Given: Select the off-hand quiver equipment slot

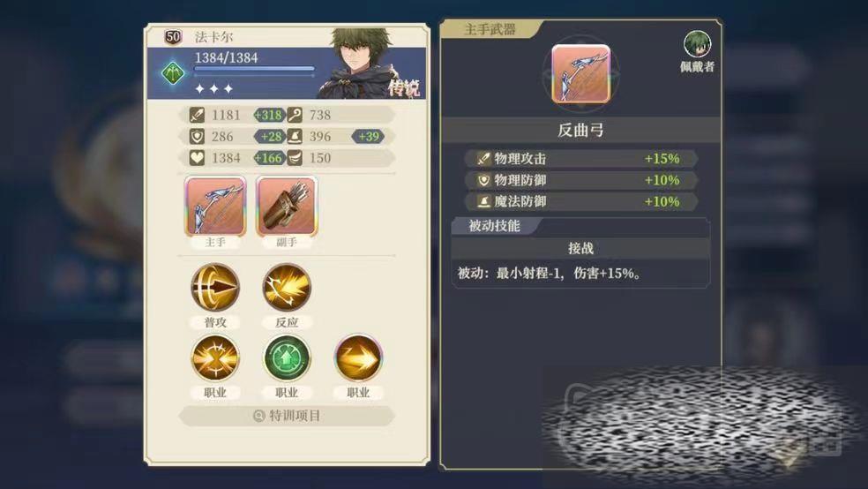Looking at the screenshot, I should pos(286,207).
